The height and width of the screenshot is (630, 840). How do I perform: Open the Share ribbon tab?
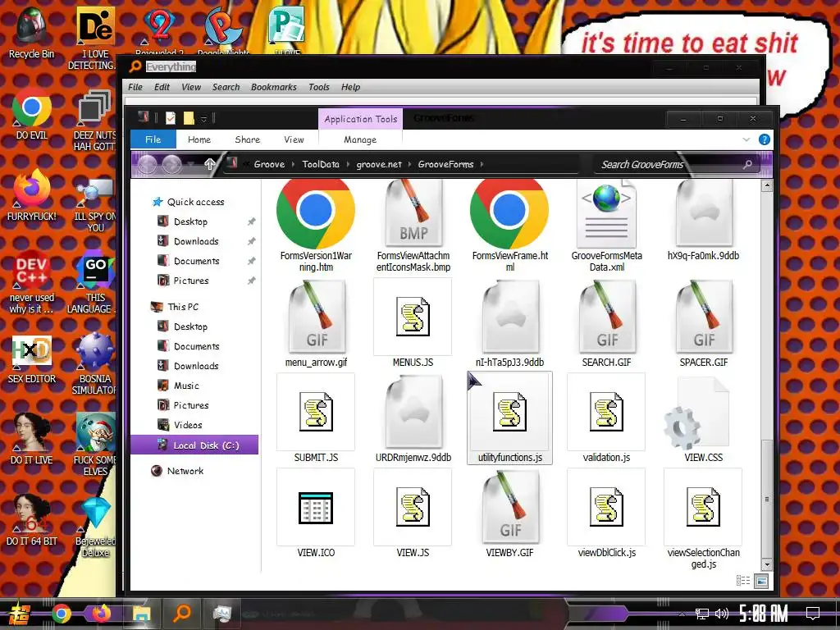[247, 139]
